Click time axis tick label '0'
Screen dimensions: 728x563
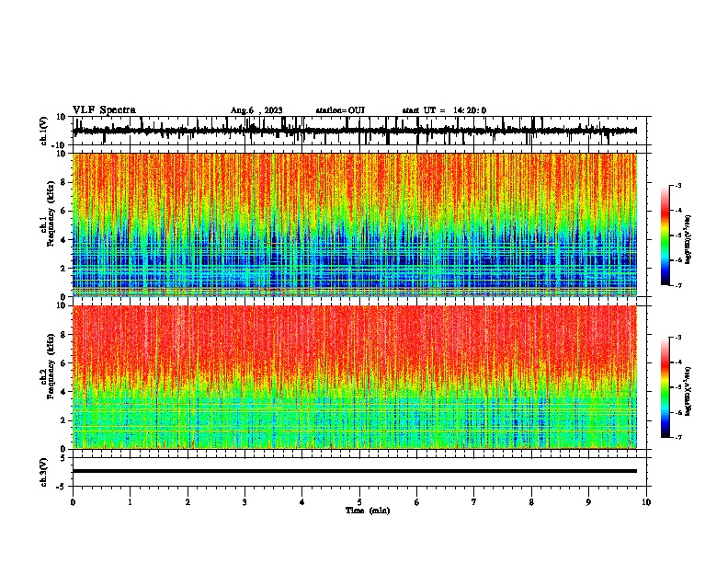point(73,502)
